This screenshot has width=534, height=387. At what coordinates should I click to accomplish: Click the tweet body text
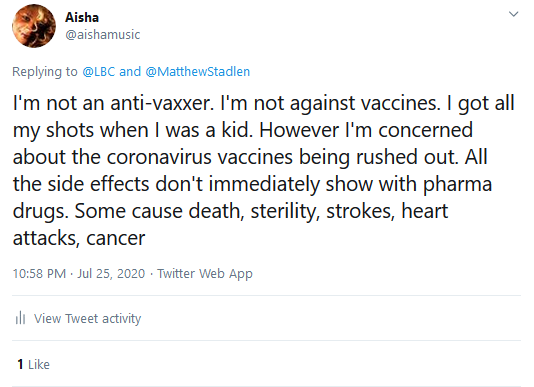coord(263,170)
